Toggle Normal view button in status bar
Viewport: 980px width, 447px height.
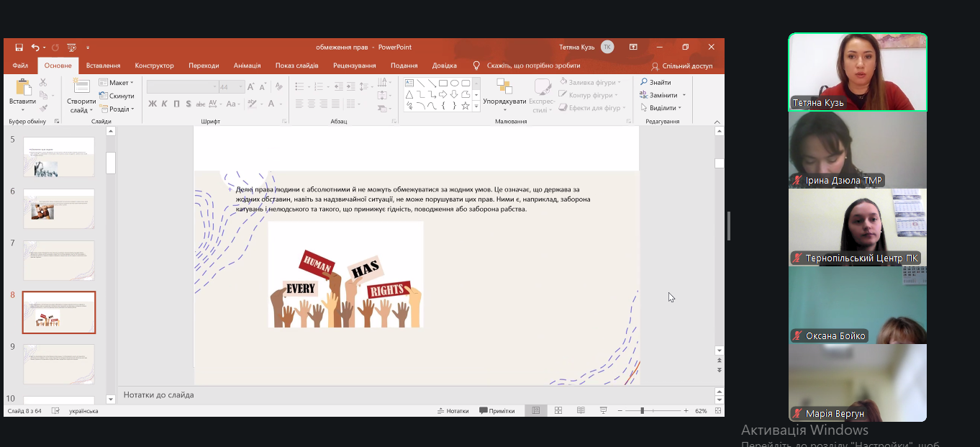[535, 411]
